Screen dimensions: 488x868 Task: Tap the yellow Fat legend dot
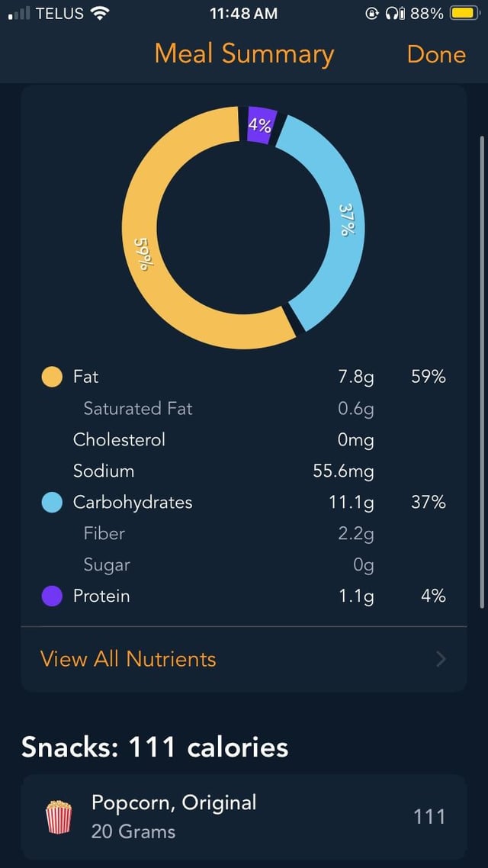[52, 377]
